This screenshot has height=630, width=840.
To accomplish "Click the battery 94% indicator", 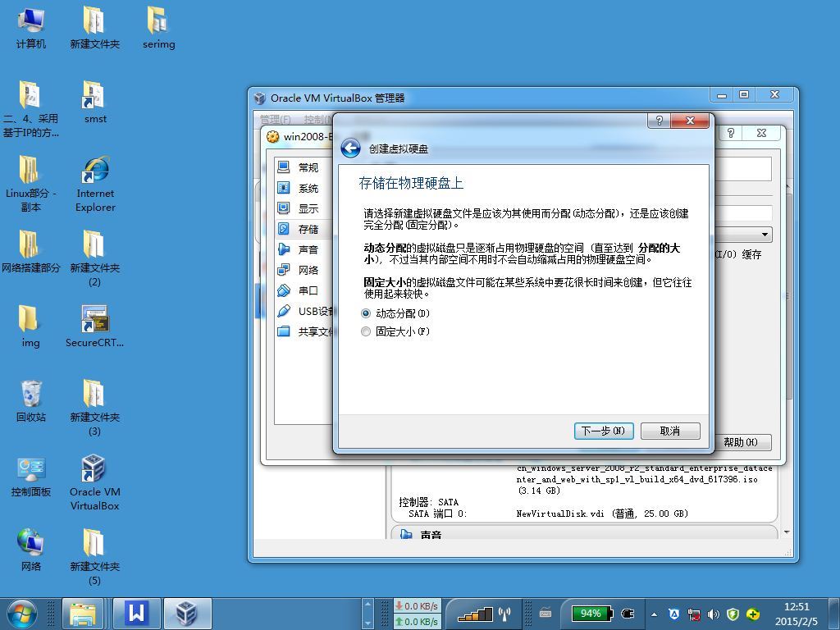I will click(591, 614).
